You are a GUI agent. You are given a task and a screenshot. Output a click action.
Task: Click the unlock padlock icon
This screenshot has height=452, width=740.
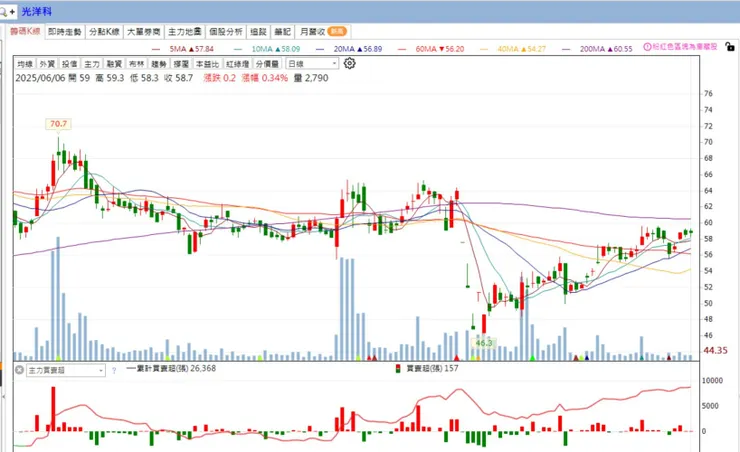(730, 47)
